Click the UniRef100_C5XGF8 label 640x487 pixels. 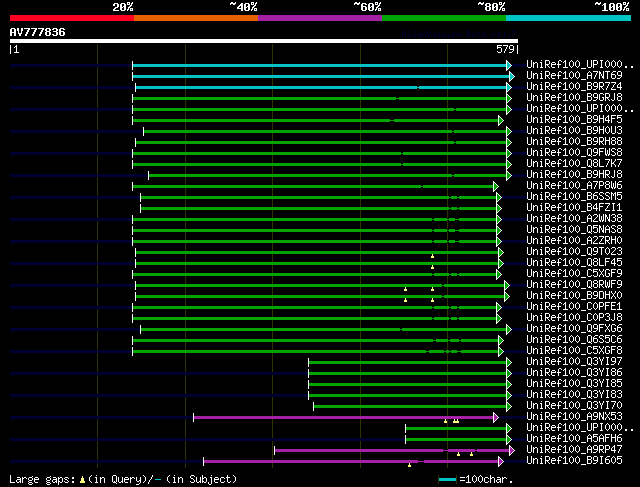pos(574,351)
